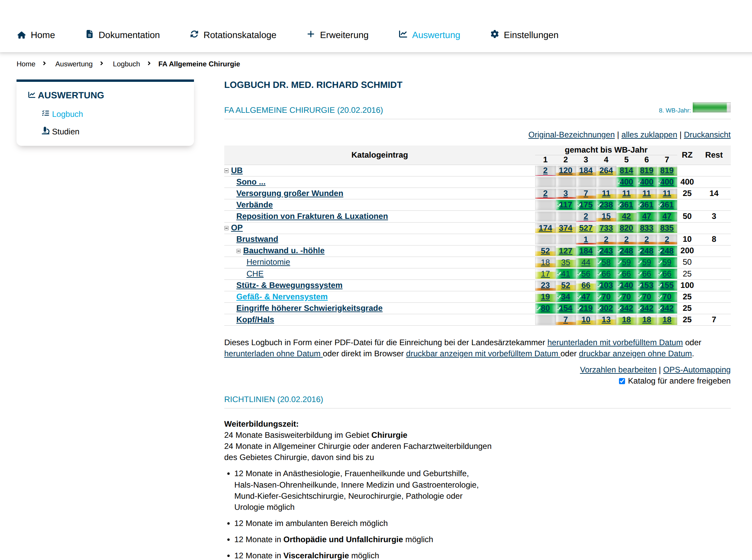The image size is (752, 560).
Task: Click the Home house icon
Action: pyautogui.click(x=21, y=35)
